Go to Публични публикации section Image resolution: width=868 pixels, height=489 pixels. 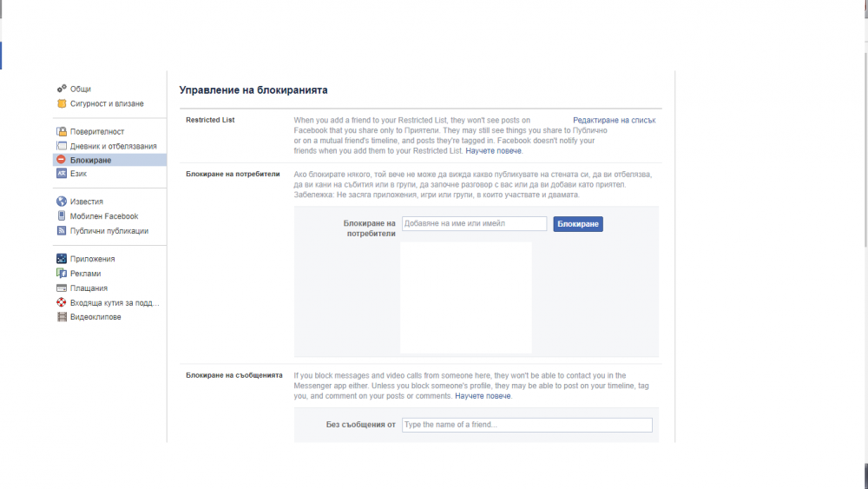tap(109, 231)
